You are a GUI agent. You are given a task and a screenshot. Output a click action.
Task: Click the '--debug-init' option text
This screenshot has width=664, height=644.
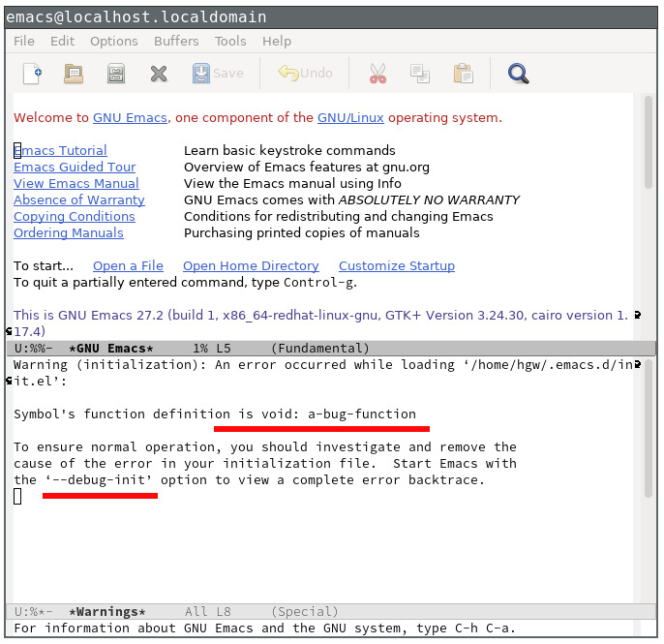click(x=99, y=480)
